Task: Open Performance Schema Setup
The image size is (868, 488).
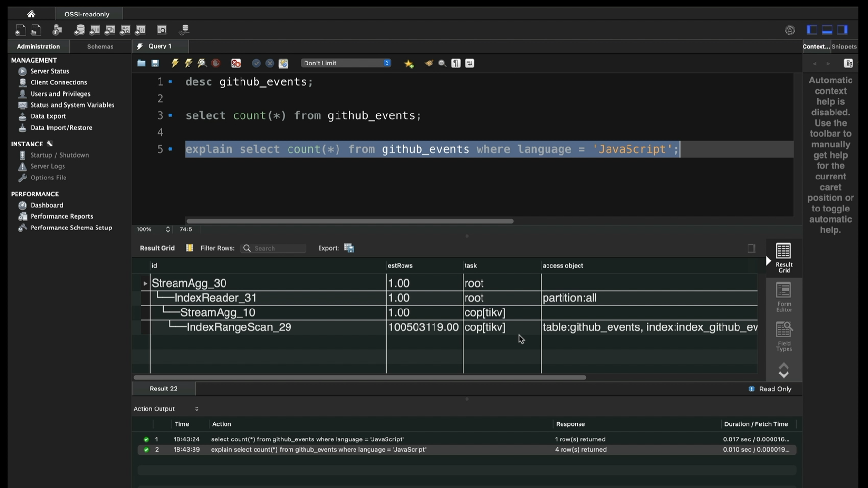Action: tap(71, 228)
